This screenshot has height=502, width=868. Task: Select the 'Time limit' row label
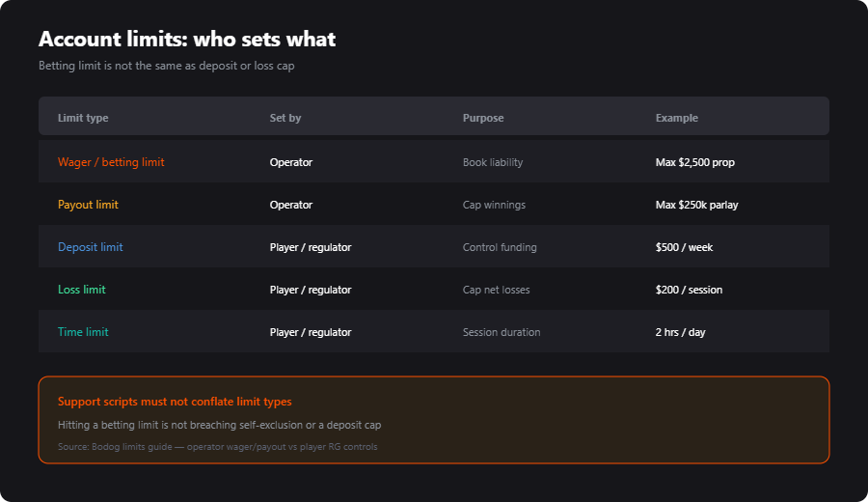(83, 332)
